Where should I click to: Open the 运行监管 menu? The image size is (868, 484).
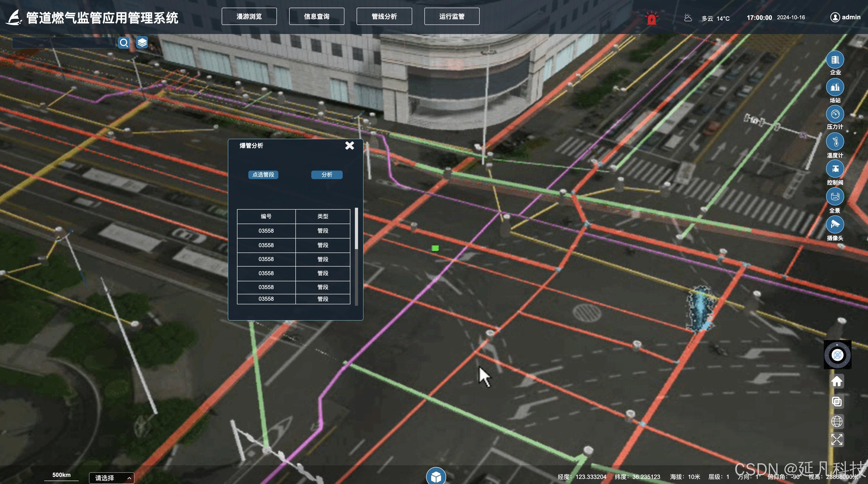pyautogui.click(x=452, y=16)
